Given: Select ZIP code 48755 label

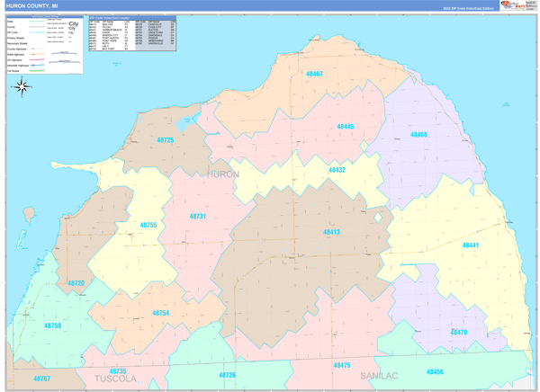Looking at the screenshot, I should click(148, 225).
